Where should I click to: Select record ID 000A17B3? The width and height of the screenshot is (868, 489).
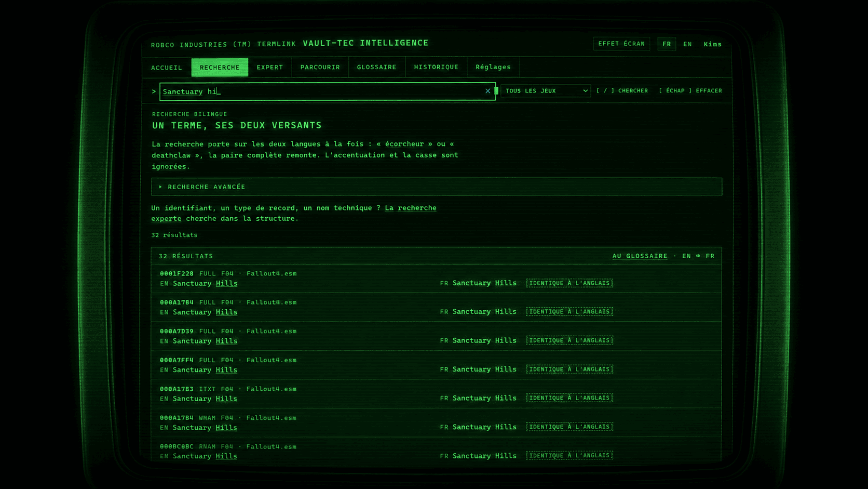[177, 389]
